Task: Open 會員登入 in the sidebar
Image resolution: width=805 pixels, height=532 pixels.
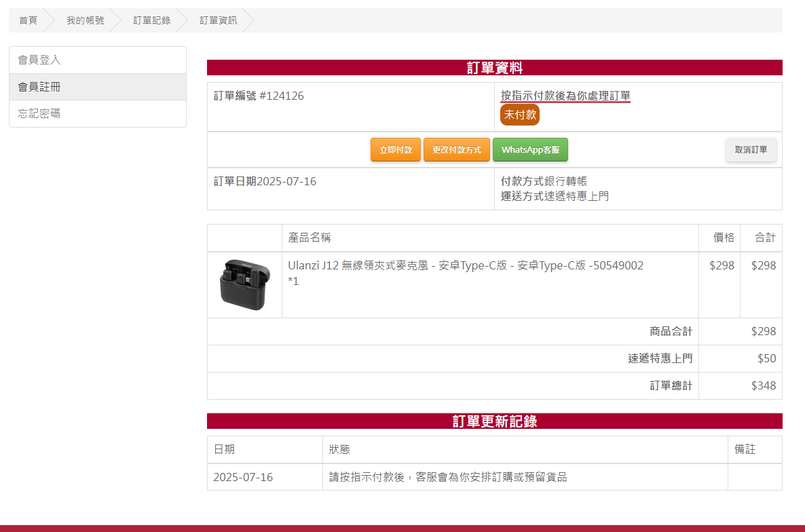Action: [x=39, y=60]
